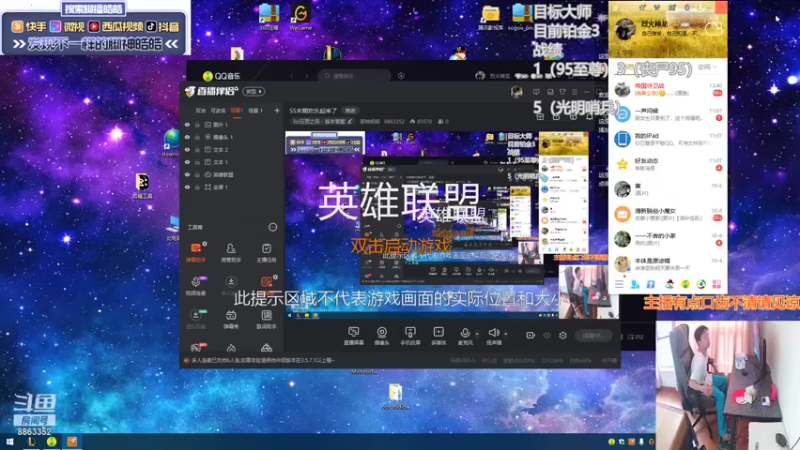Click the record video icon in bottom bar
The image size is (800, 450).
click(531, 335)
